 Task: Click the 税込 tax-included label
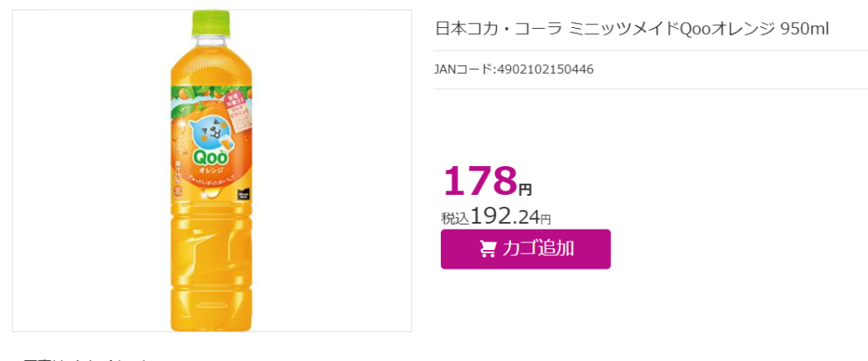455,219
